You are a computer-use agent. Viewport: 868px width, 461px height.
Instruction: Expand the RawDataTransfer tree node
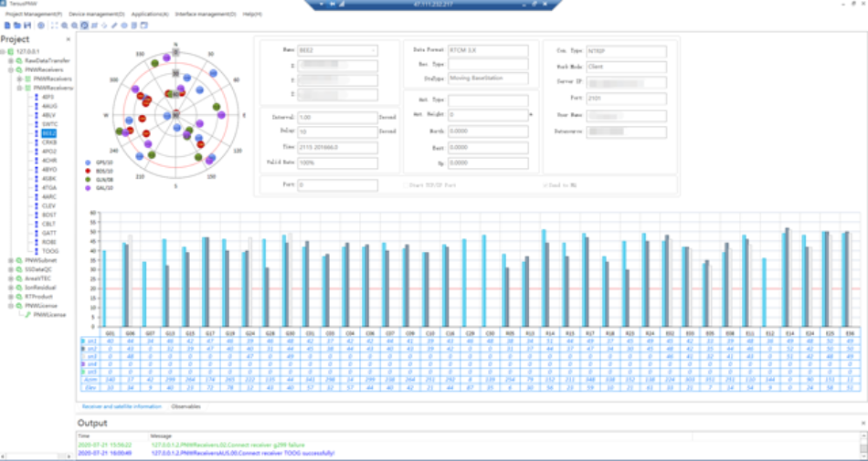pyautogui.click(x=12, y=60)
